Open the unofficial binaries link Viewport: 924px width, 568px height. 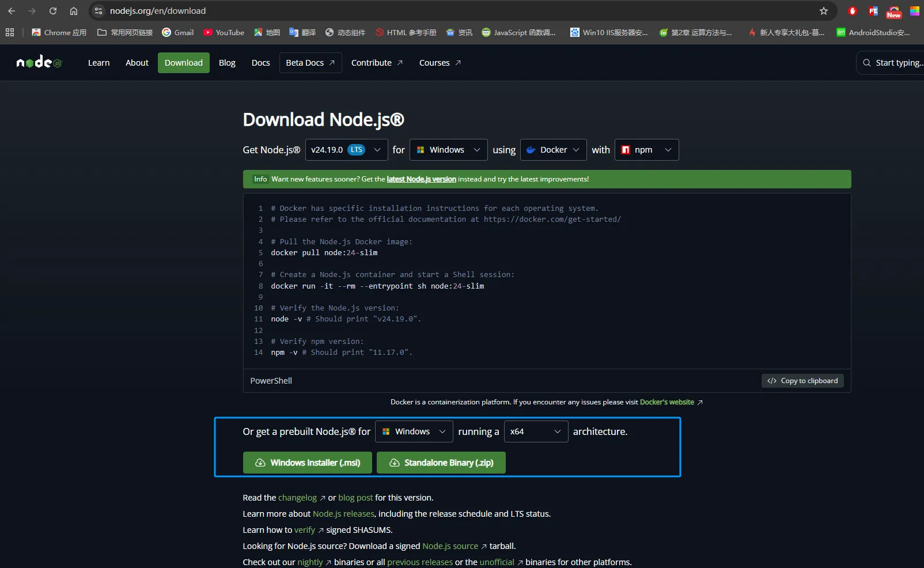point(497,562)
